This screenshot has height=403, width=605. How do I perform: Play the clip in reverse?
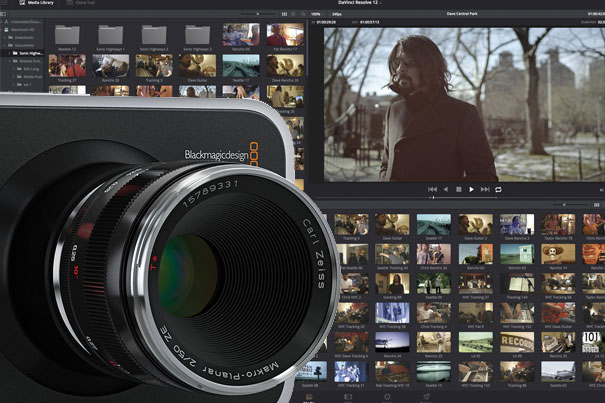[446, 190]
